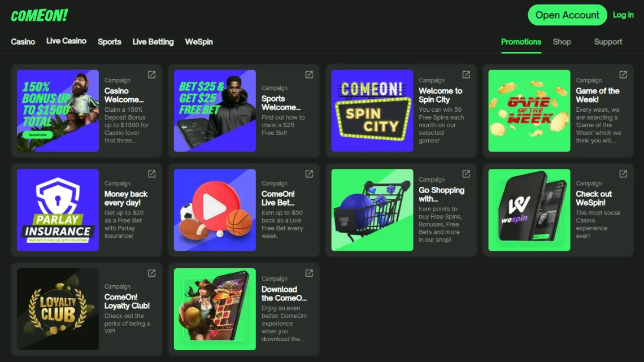Open the Live Casino section
Image resolution: width=644 pixels, height=362 pixels.
[x=66, y=41]
